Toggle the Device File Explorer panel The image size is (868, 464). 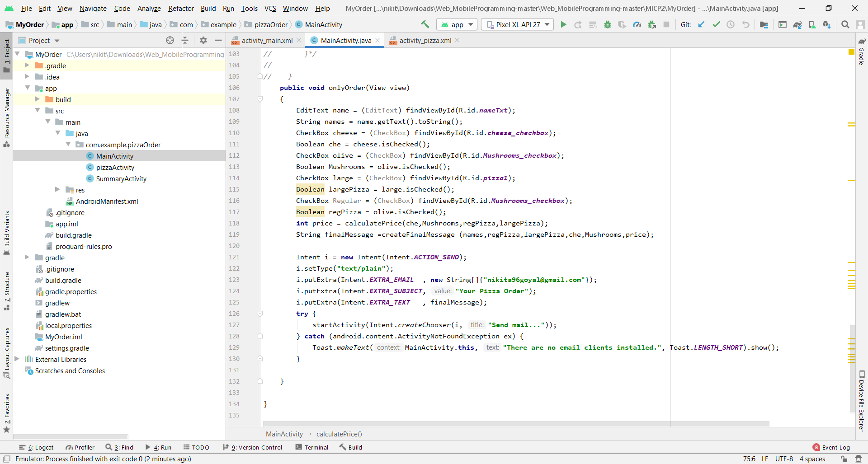(862, 401)
